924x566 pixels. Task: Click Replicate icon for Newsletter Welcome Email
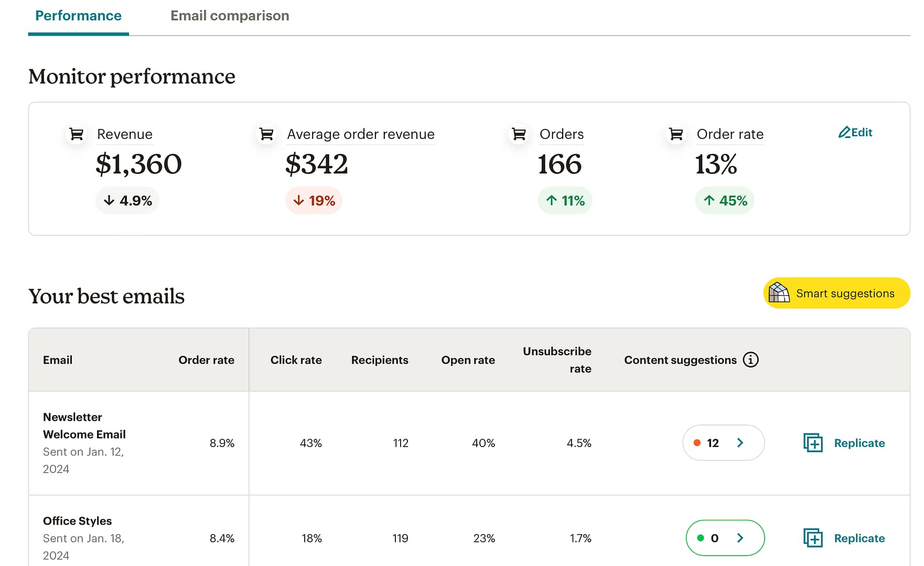813,443
